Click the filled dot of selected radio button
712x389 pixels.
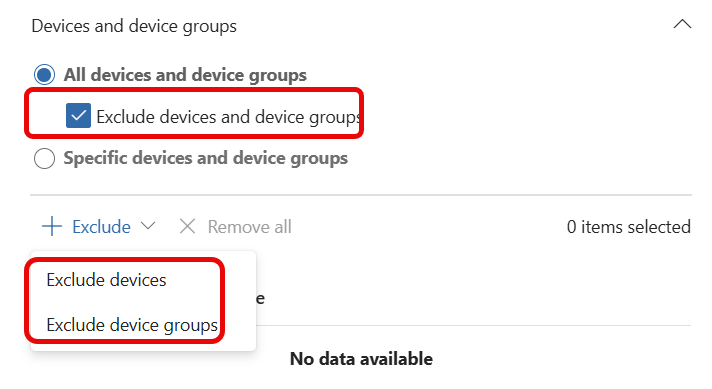pos(44,75)
